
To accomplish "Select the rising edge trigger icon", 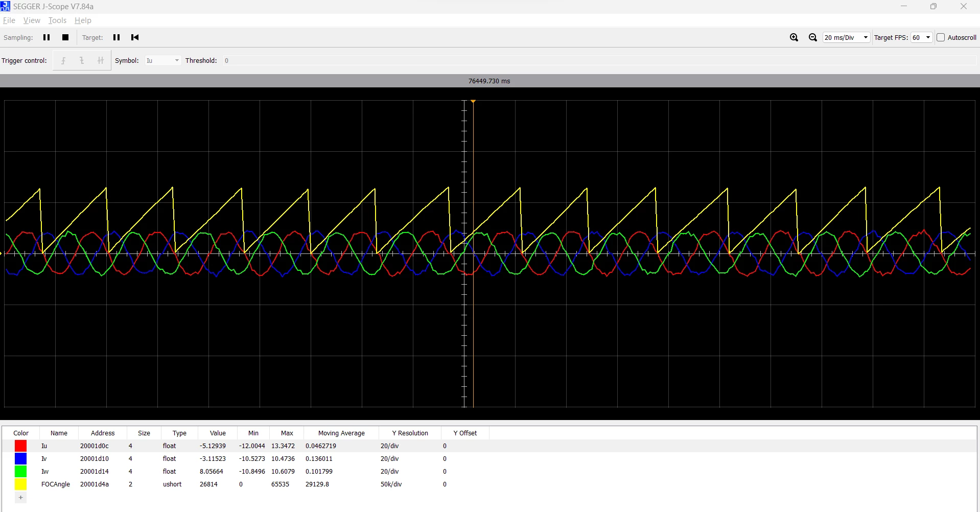I will (x=63, y=60).
